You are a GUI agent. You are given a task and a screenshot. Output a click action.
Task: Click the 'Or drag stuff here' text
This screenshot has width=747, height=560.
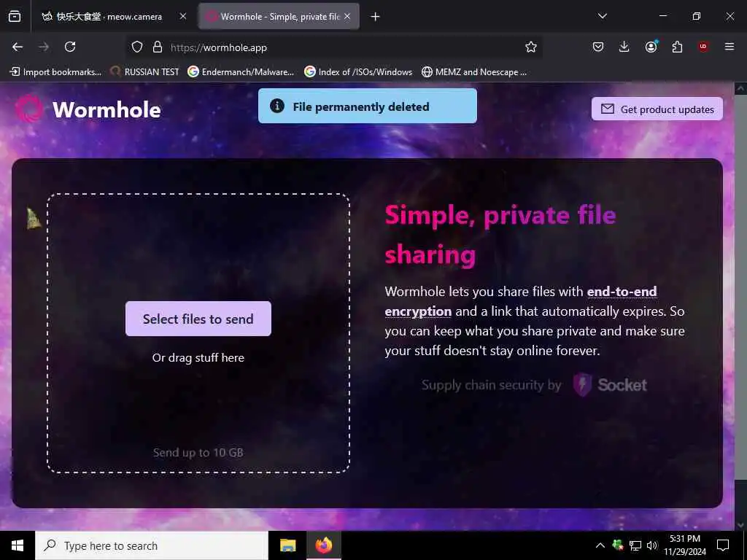point(198,357)
